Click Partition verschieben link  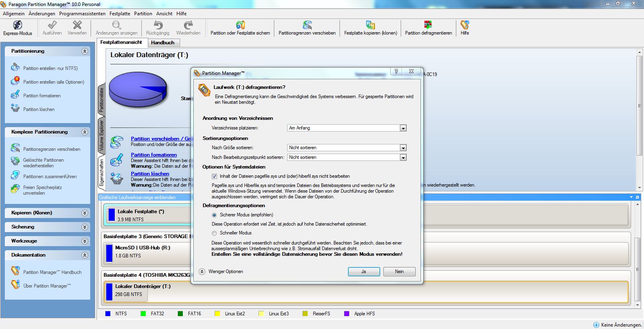(x=160, y=138)
